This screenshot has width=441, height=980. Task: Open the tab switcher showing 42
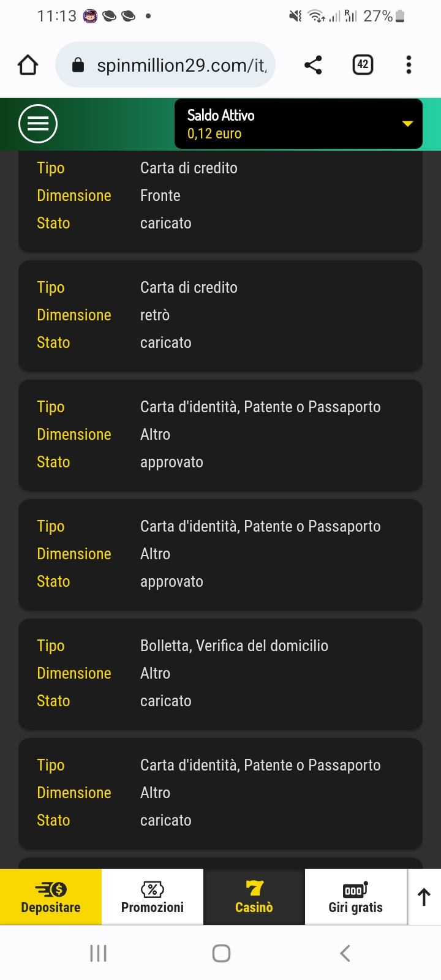click(x=363, y=64)
